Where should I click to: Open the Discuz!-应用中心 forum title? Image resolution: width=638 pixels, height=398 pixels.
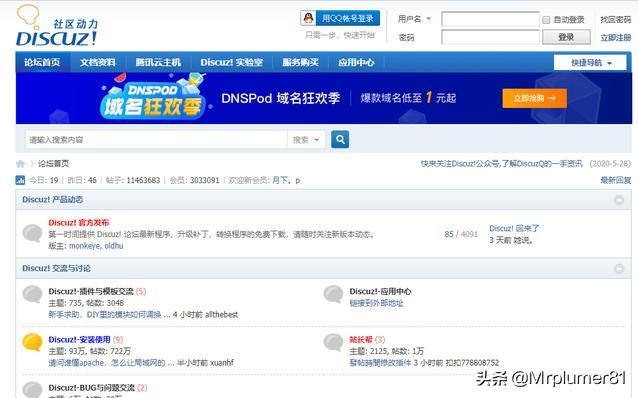tap(380, 291)
